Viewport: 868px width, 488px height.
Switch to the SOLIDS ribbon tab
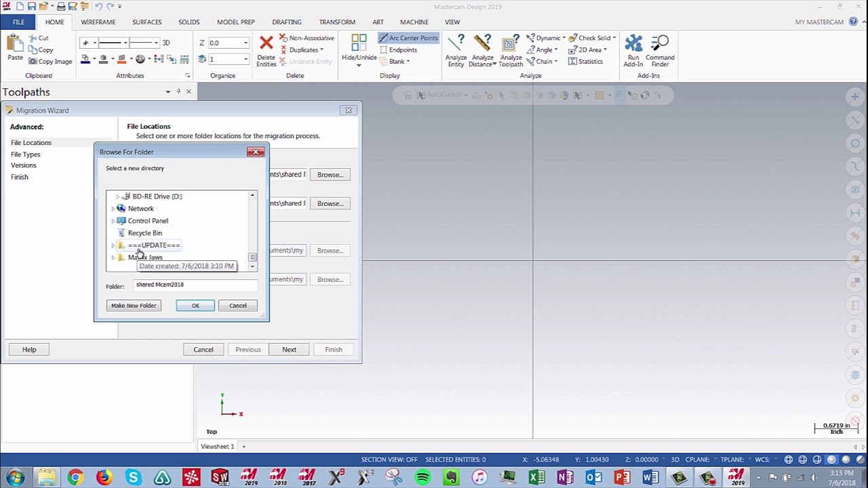coord(189,22)
